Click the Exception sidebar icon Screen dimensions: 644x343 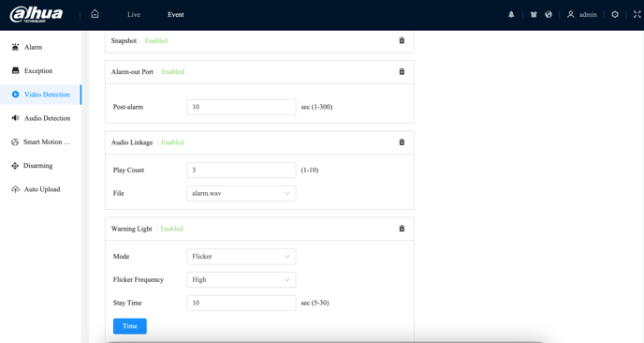[x=15, y=70]
